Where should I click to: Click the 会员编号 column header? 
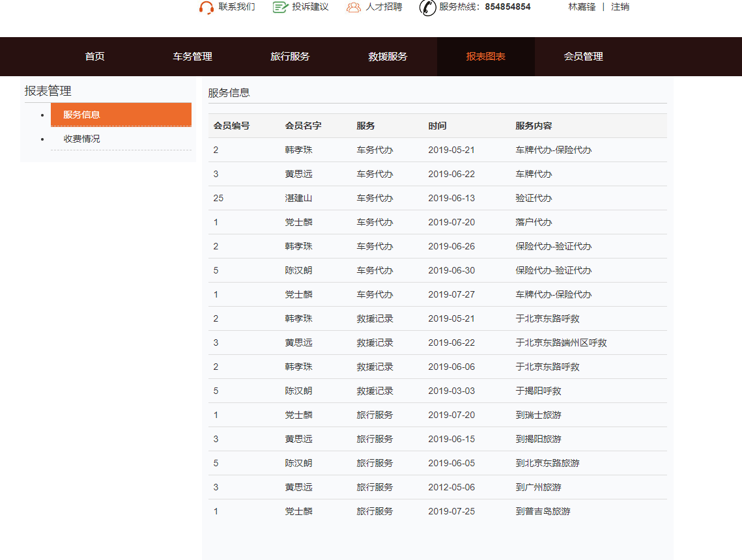click(x=231, y=126)
